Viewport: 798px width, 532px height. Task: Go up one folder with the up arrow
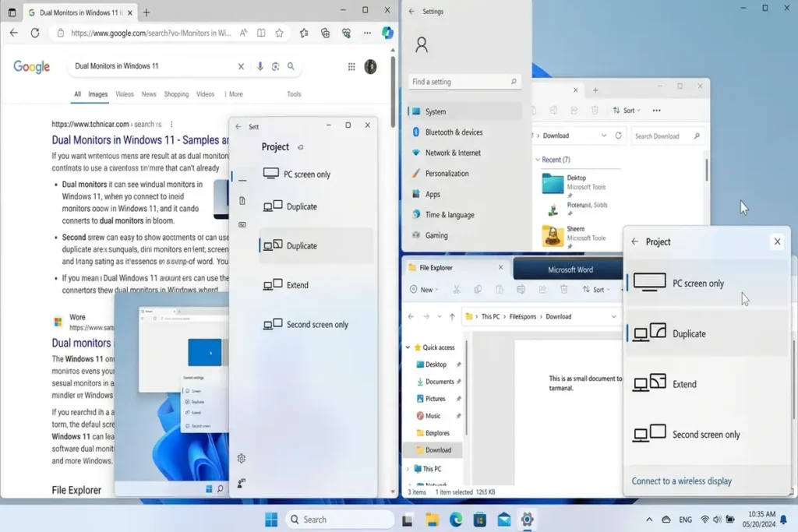click(x=452, y=316)
